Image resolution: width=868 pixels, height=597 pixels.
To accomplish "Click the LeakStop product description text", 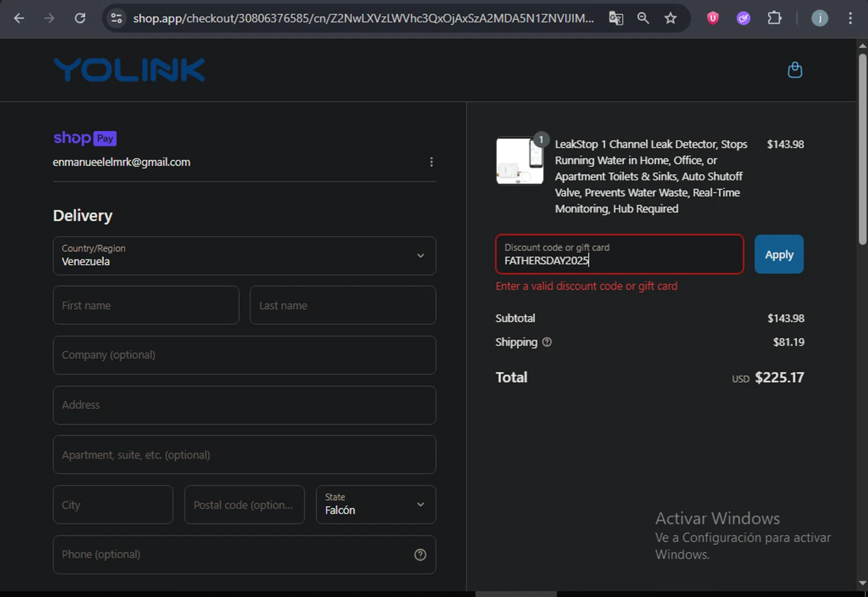I will pos(651,177).
